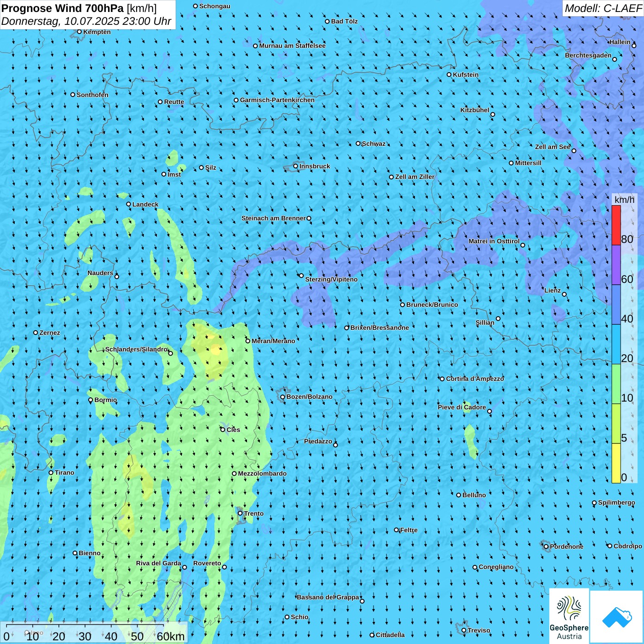Click the purple 60 km/h legend color
This screenshot has width=644, height=644.
click(616, 265)
